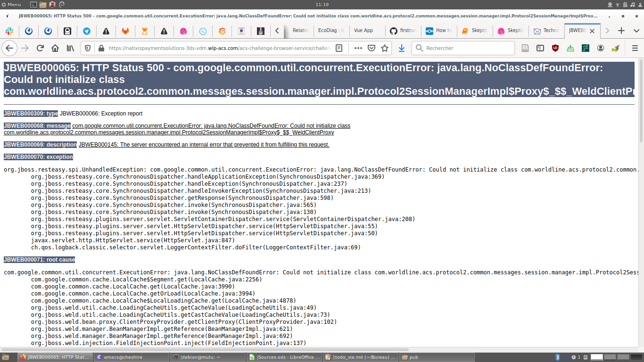This screenshot has width=644, height=362.
Task: Open the pinned GitLab tab
Action: pyautogui.click(x=125, y=31)
